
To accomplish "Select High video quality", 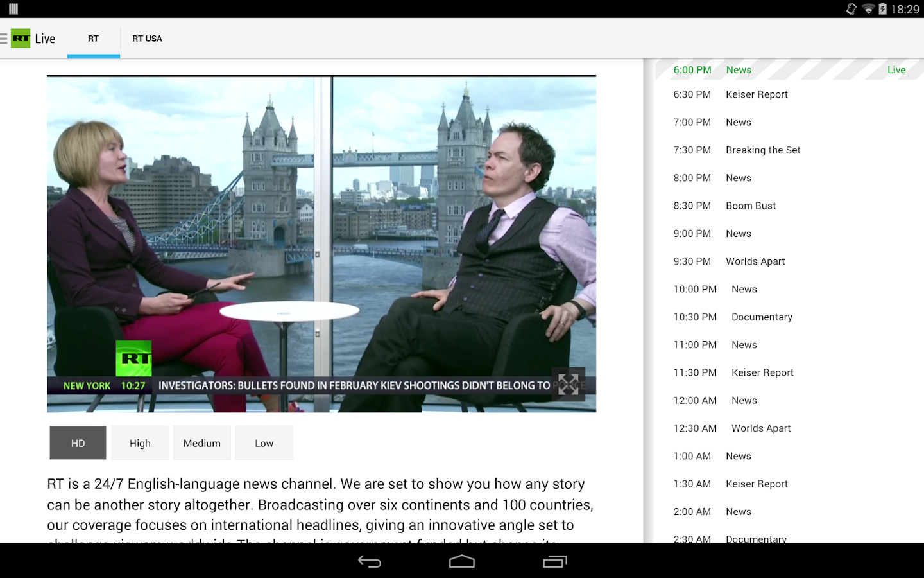I will [140, 443].
